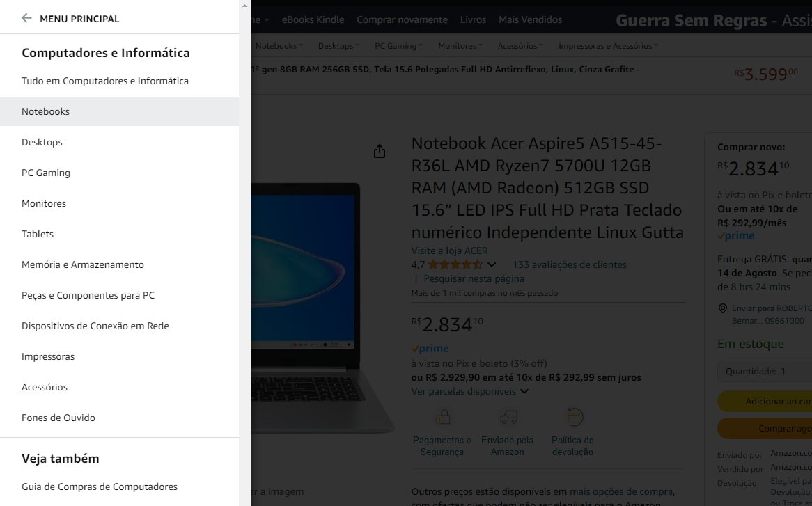812x506 pixels.
Task: Open Livros nav link
Action: [473, 19]
